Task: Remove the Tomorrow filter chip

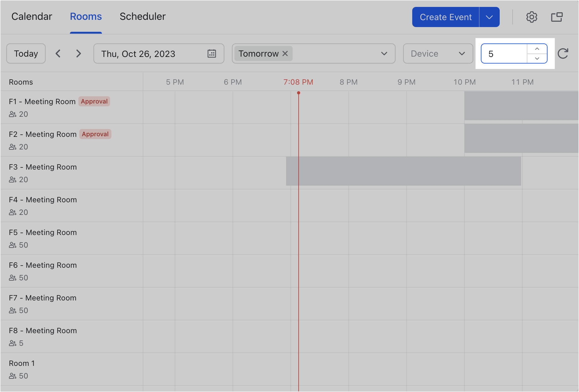Action: pyautogui.click(x=285, y=53)
